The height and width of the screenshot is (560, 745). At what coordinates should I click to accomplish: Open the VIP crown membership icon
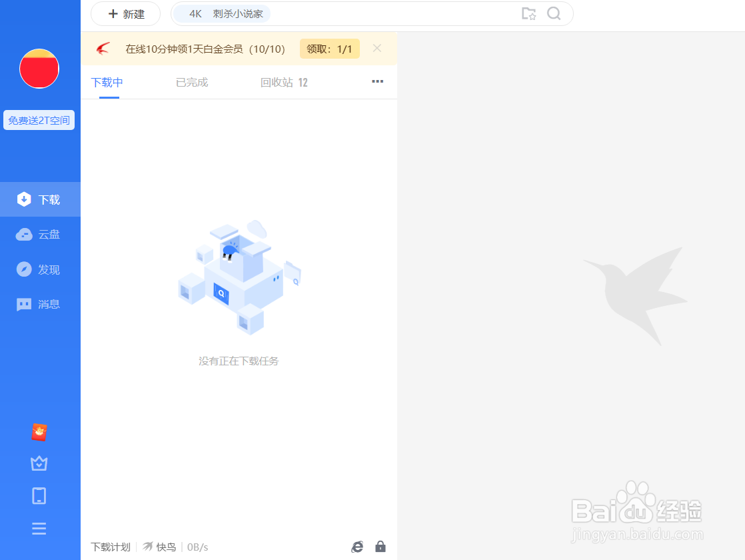[39, 463]
